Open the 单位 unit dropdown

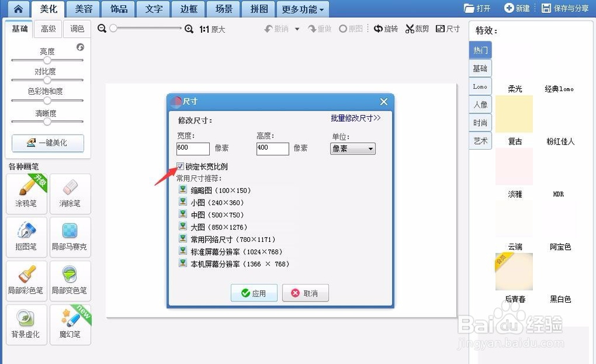click(353, 148)
